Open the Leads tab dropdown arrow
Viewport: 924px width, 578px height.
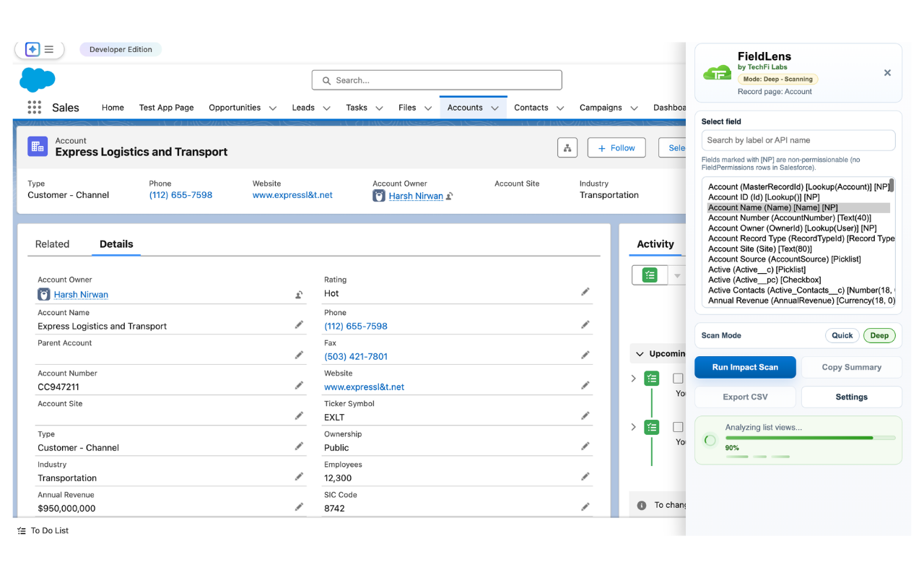[326, 108]
